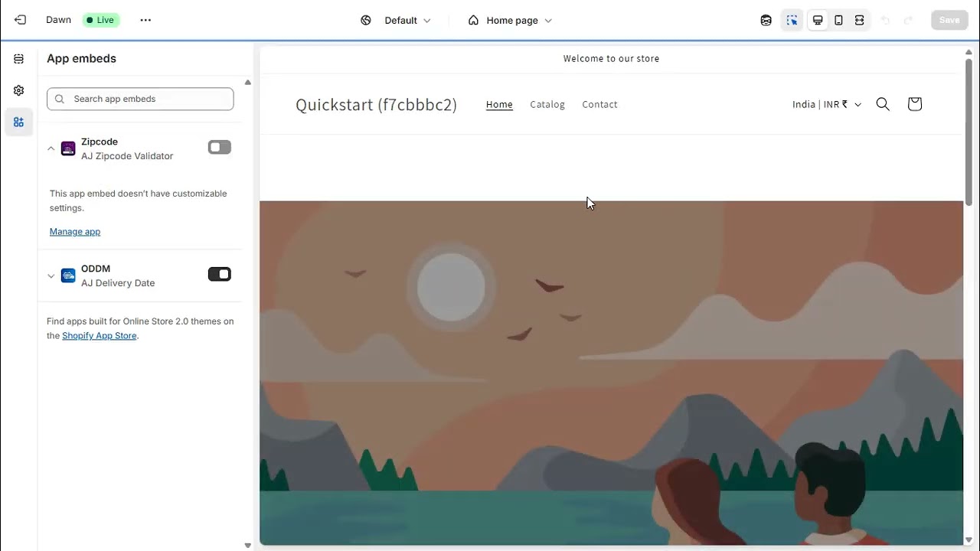Exit the theme editor via back icon

point(20,20)
